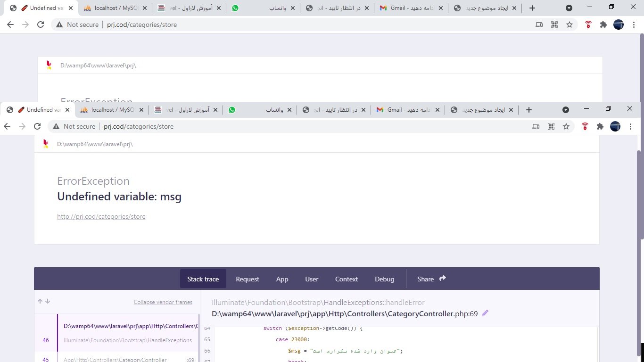Click the D:\wamp64\www\laravel\prj\ path in front window
Image resolution: width=644 pixels, height=362 pixels.
click(x=95, y=144)
